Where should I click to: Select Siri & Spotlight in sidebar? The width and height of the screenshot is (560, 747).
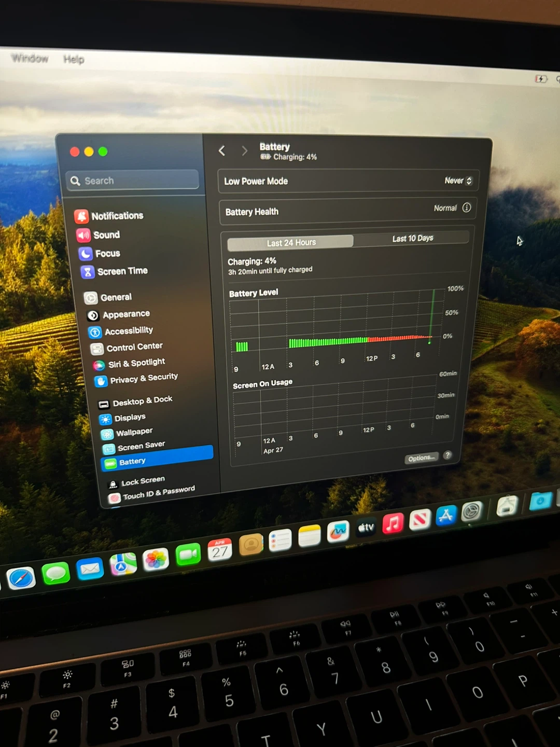click(x=129, y=363)
